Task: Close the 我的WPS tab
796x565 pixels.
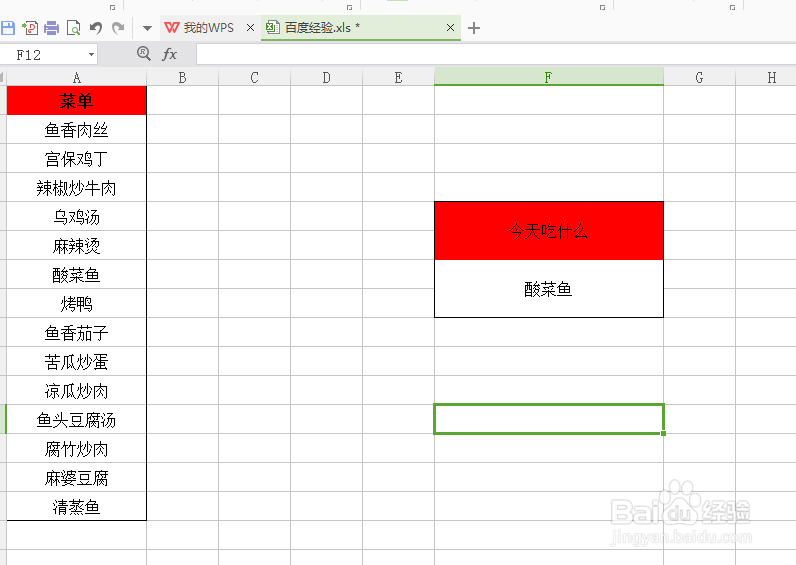Action: [250, 27]
